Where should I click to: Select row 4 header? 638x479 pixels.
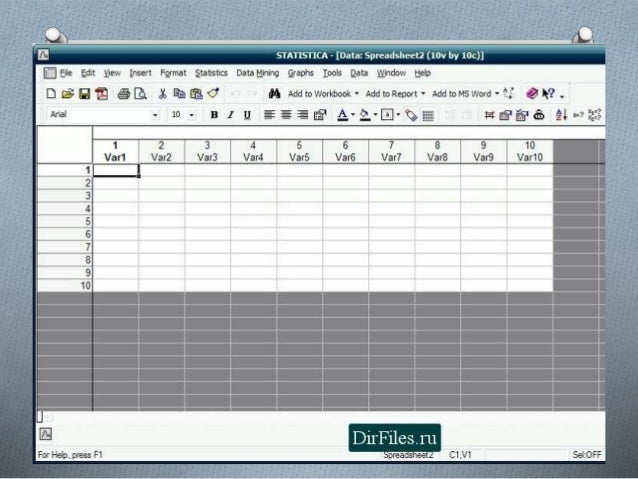tap(65, 209)
